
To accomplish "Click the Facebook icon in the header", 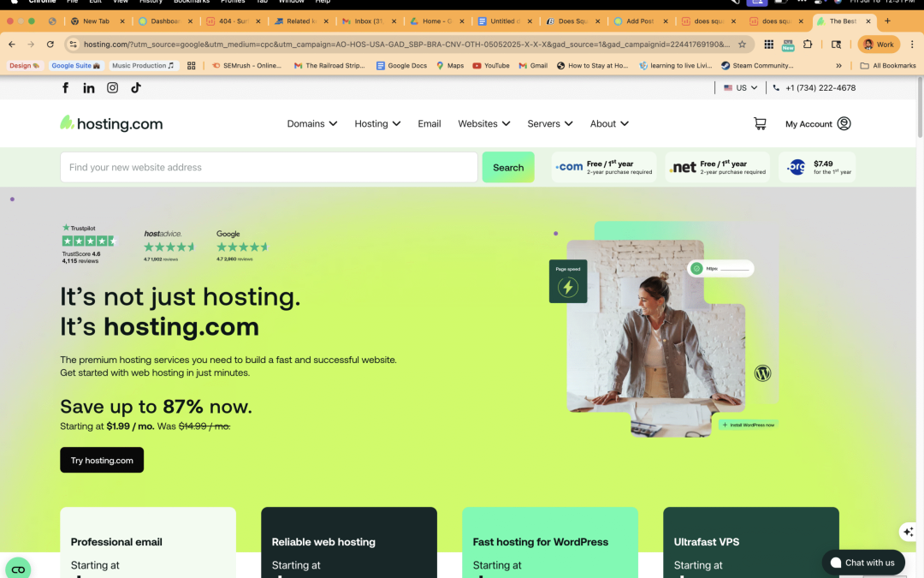I will (x=65, y=87).
